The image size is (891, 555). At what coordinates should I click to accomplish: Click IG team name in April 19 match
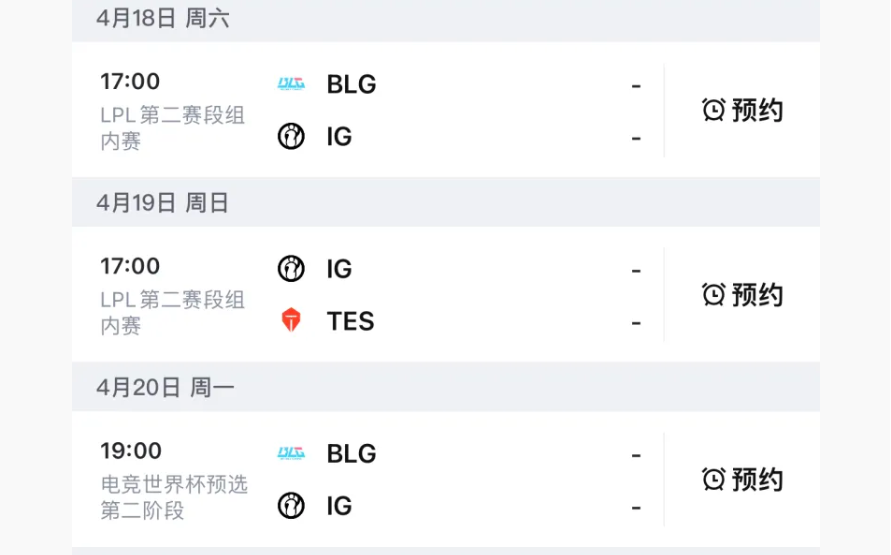(x=339, y=269)
